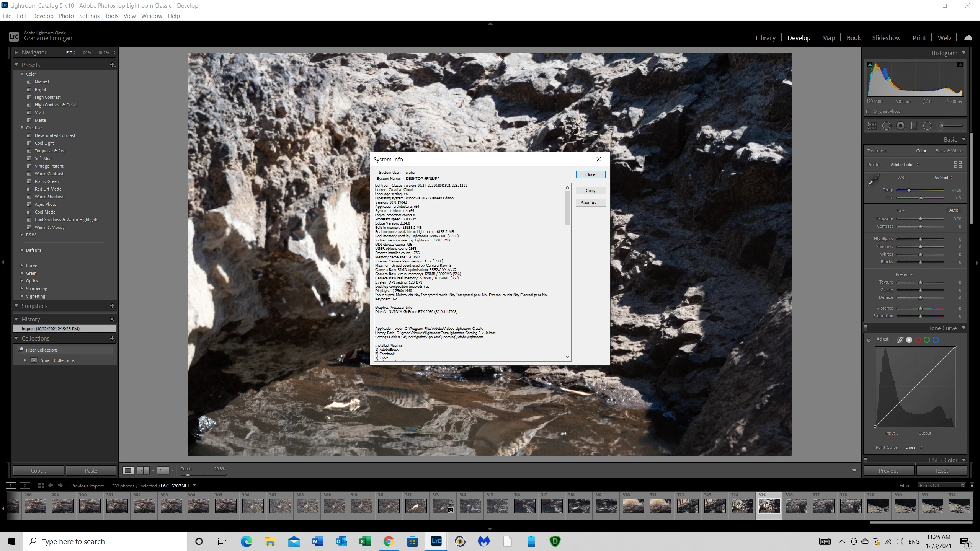Select filmstrip thumbnail number 312
This screenshot has width=980, height=551.
pos(416,506)
